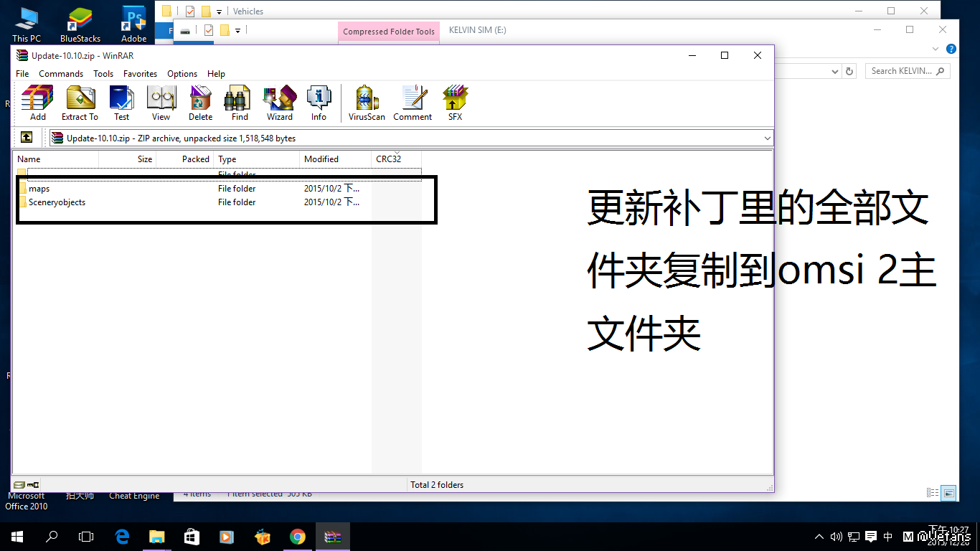Click the Search KELVIN field
The image size is (980, 551).
(x=908, y=71)
